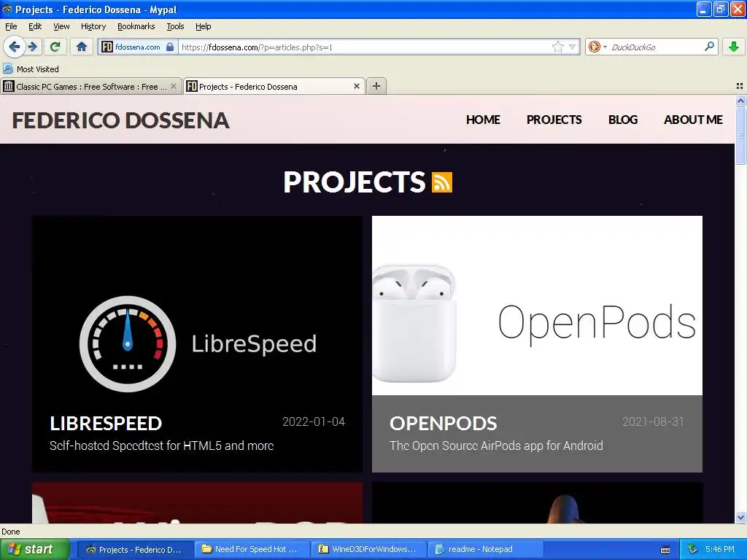Click the dark project thumbnail below OpenPods
This screenshot has width=747, height=560.
pos(537,503)
